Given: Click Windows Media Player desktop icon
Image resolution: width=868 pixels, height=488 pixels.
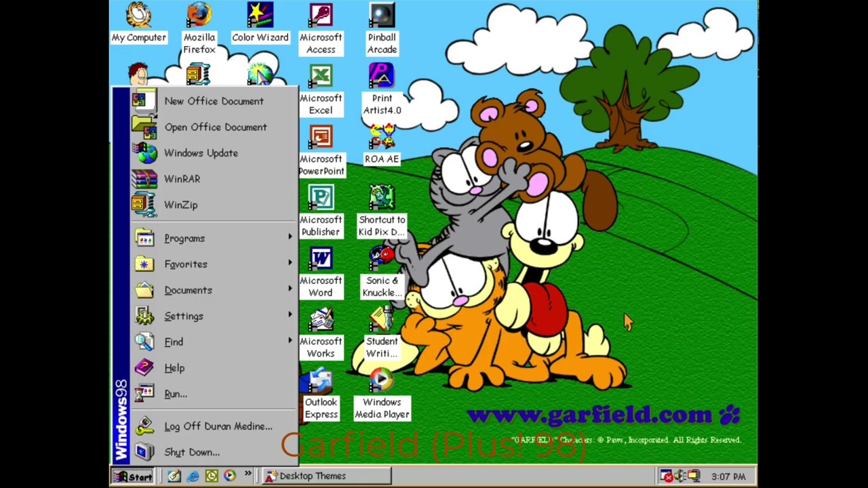Looking at the screenshot, I should 382,395.
